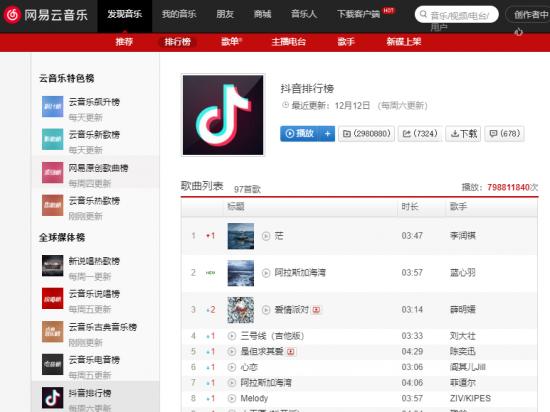The height and width of the screenshot is (412, 550).
Task: Click the 云音乐新歌榜 text link
Action: point(94,135)
